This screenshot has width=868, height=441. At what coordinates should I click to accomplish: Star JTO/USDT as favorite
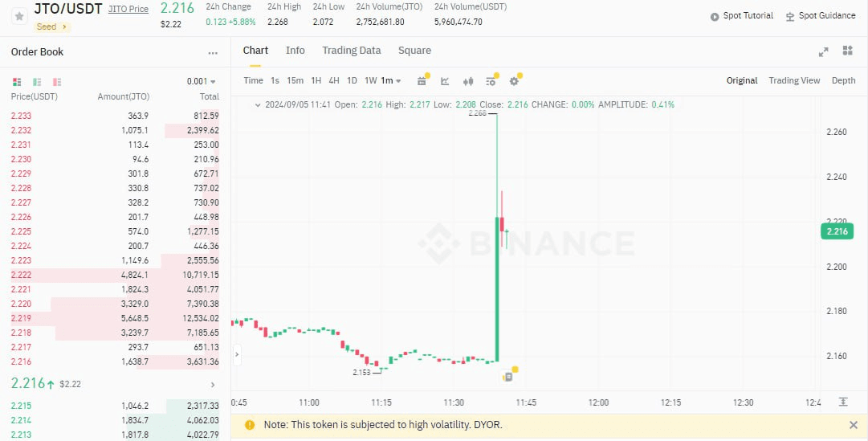pyautogui.click(x=19, y=16)
